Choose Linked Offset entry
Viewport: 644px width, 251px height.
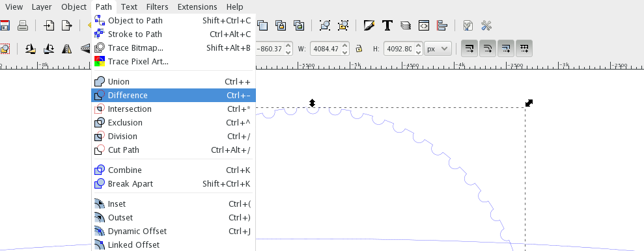click(x=173, y=245)
